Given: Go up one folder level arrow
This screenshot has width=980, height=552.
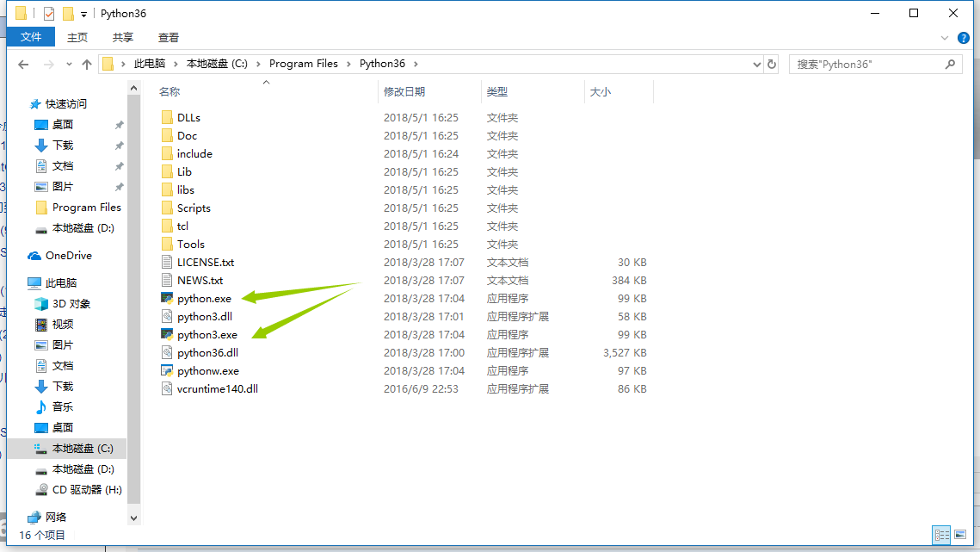Looking at the screenshot, I should tap(87, 64).
